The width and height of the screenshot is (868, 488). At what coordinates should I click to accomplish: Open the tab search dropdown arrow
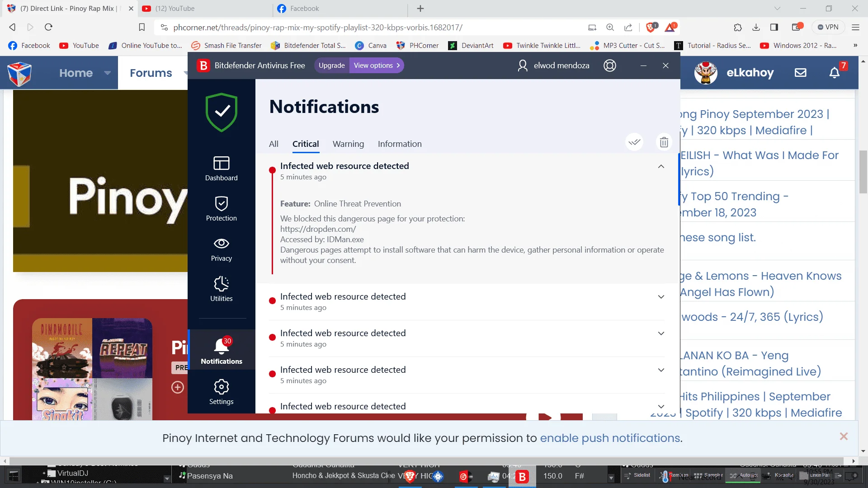click(x=777, y=9)
